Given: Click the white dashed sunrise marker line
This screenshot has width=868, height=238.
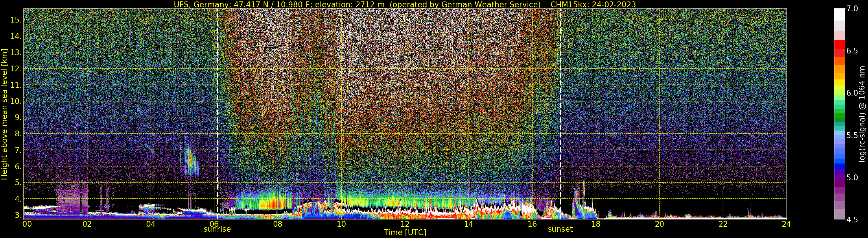Looking at the screenshot, I should coord(217,114).
